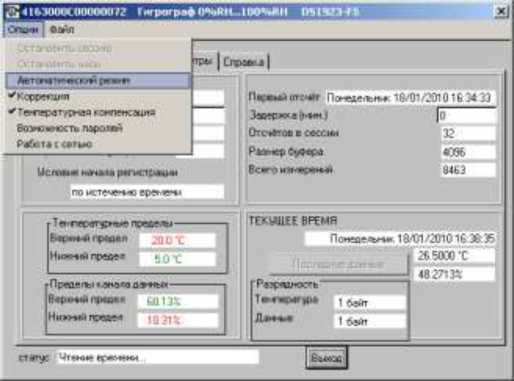Screen dimensions: 514x381
Task: Open the Файл menu
Action: [62, 30]
